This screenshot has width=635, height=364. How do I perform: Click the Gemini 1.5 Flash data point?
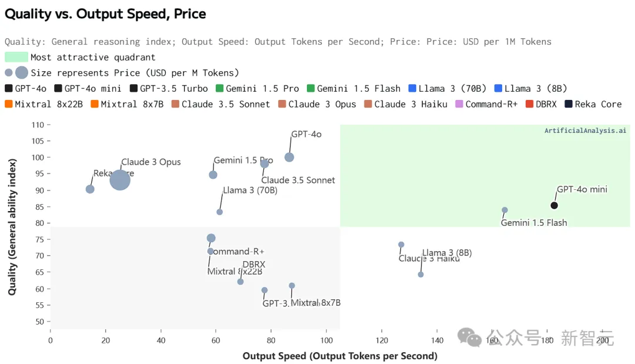pos(504,210)
